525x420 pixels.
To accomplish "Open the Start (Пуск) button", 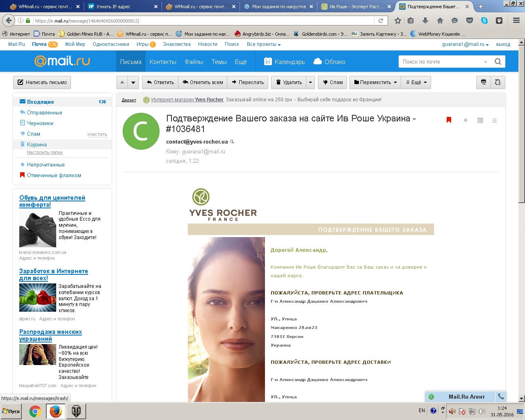I will [x=11, y=411].
